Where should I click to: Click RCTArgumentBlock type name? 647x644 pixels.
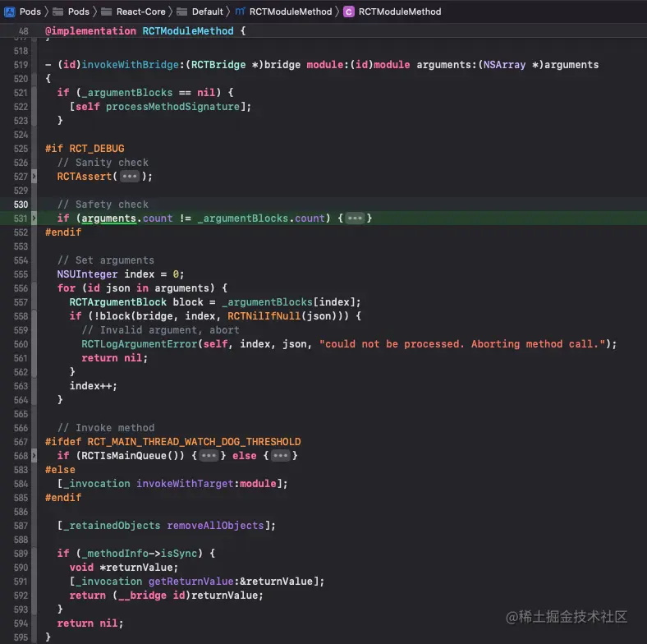point(118,302)
